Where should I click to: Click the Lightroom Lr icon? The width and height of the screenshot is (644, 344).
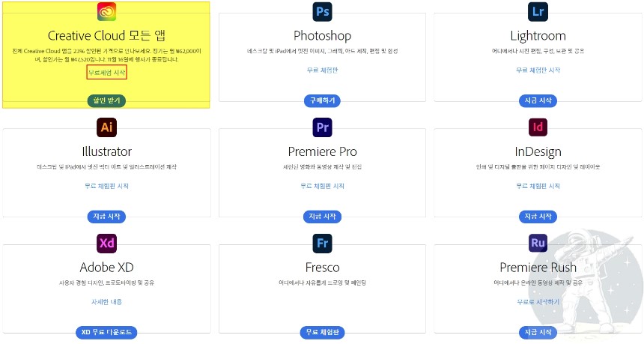pyautogui.click(x=538, y=11)
